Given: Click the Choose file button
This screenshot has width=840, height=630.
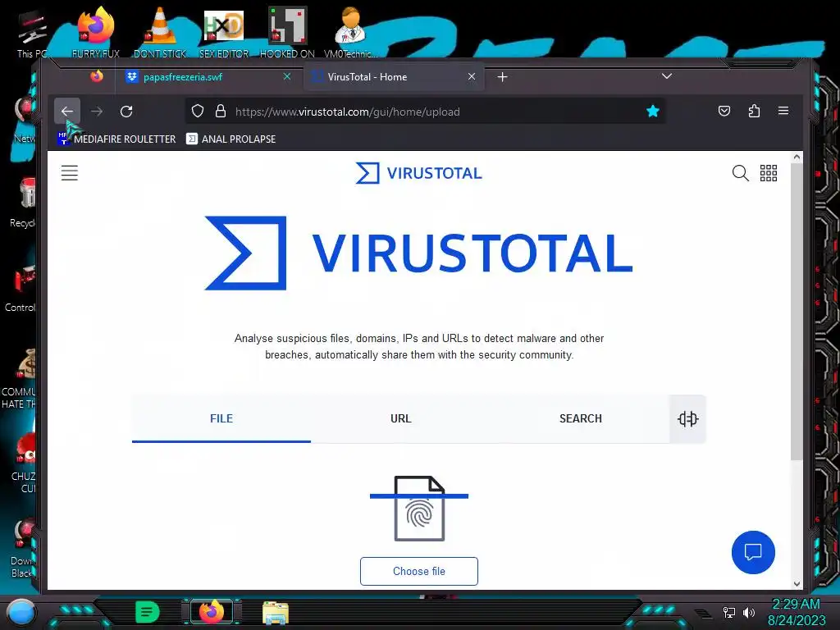Looking at the screenshot, I should (419, 571).
